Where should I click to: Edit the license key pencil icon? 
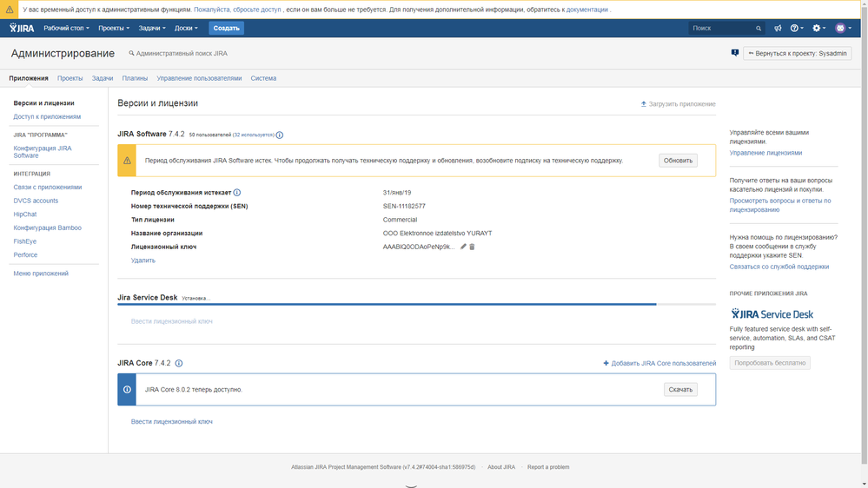click(x=463, y=247)
